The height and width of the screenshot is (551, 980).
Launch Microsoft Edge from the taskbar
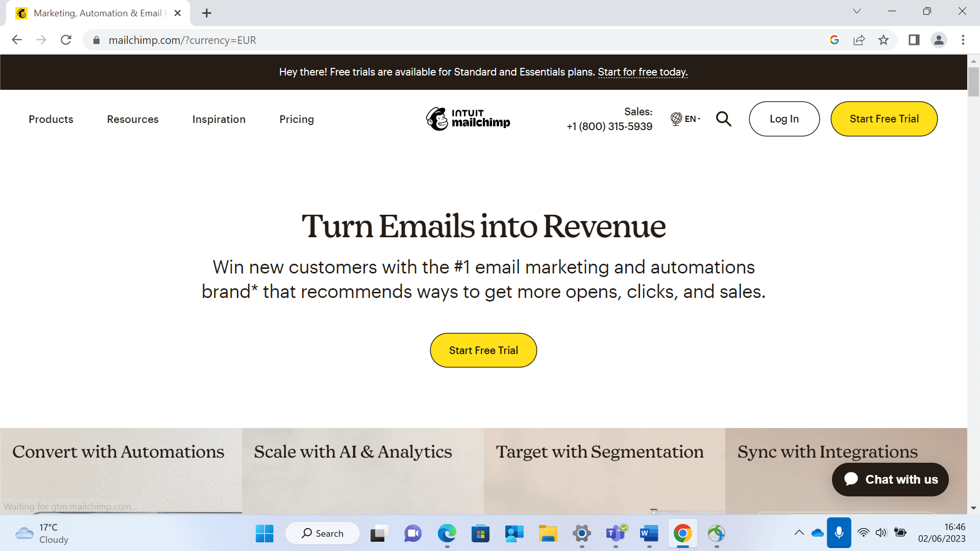[447, 534]
